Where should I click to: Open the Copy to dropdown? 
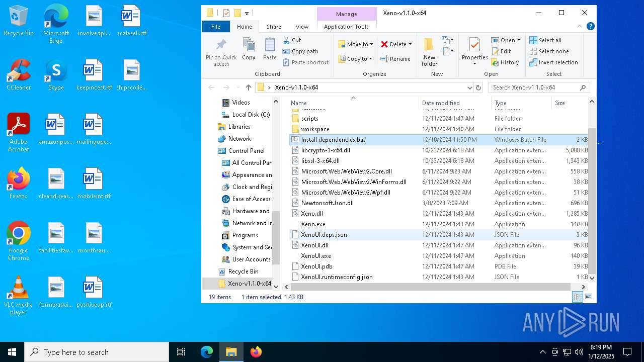tap(355, 59)
